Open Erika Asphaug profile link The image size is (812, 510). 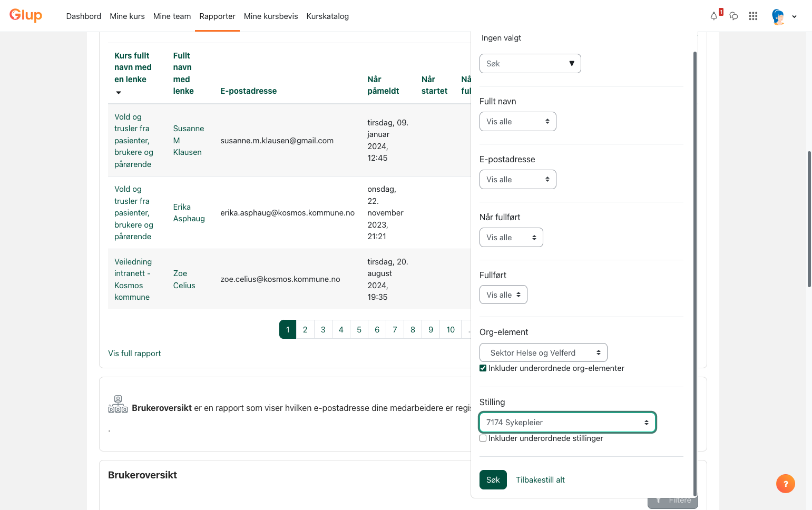(189, 213)
